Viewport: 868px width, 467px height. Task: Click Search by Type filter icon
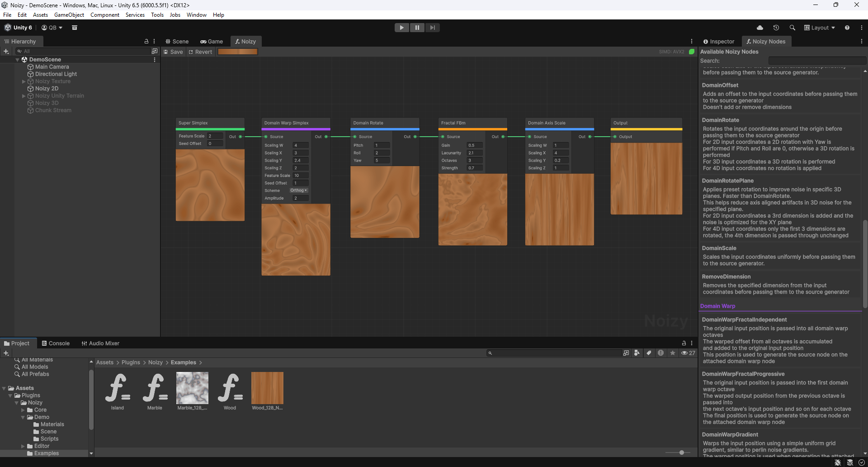tap(637, 353)
